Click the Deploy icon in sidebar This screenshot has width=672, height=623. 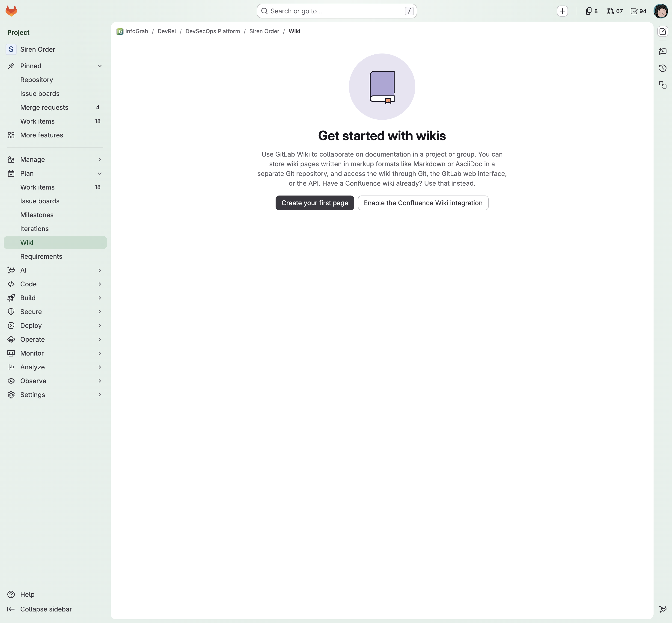pos(11,325)
